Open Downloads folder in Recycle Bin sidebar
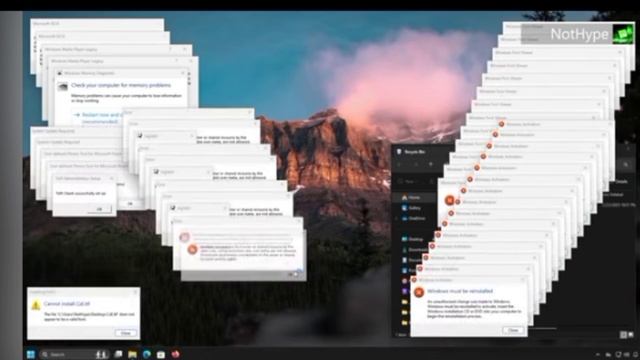This screenshot has width=640, height=360. click(414, 249)
